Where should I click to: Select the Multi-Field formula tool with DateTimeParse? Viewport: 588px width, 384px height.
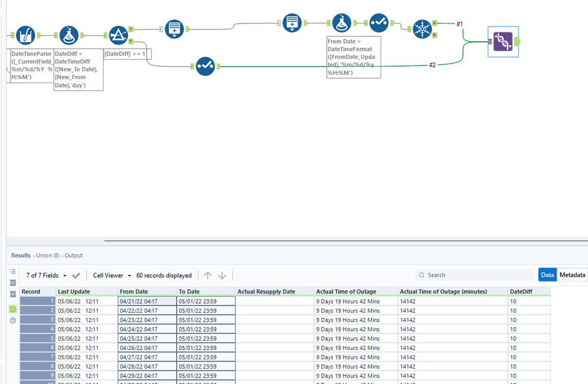tap(25, 35)
